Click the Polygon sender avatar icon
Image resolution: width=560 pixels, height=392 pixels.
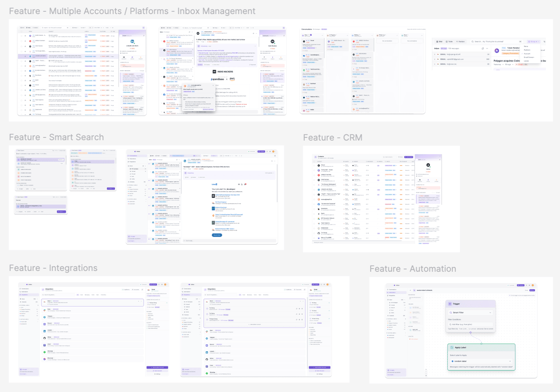click(x=497, y=51)
